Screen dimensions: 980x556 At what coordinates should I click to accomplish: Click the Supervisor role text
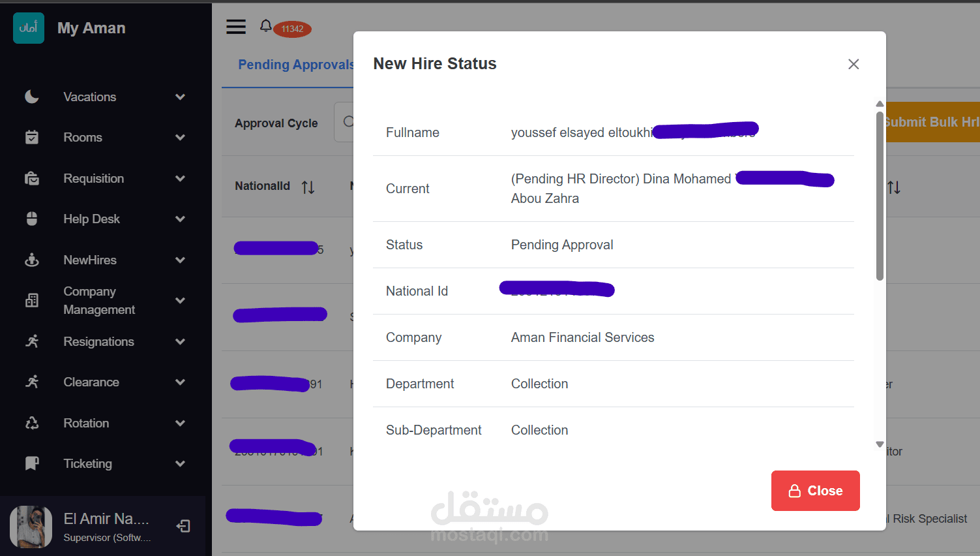[107, 538]
